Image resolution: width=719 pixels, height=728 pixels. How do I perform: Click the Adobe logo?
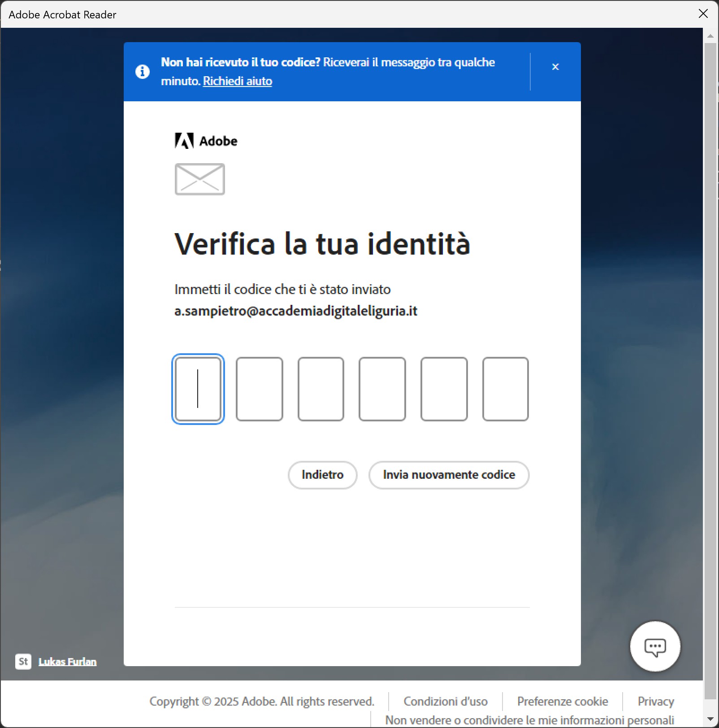pyautogui.click(x=206, y=141)
